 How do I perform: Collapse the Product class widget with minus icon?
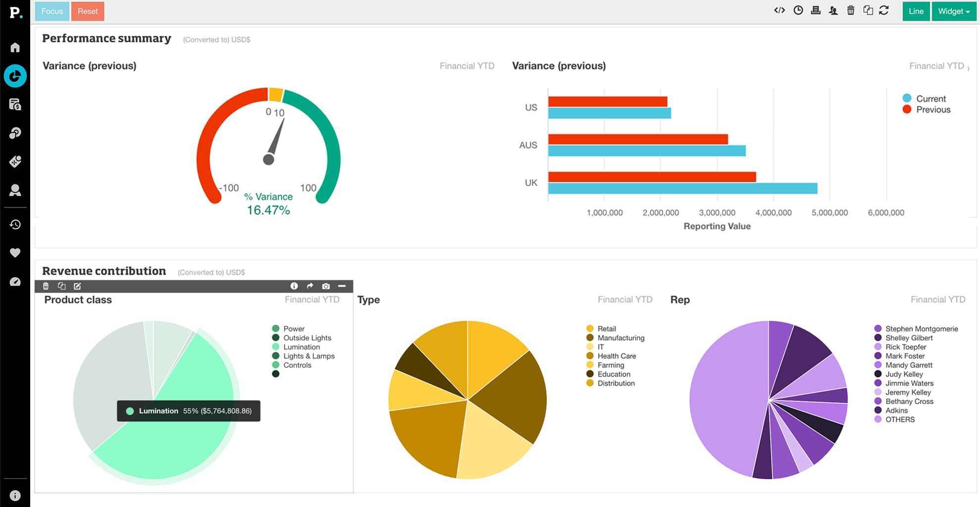coord(342,286)
